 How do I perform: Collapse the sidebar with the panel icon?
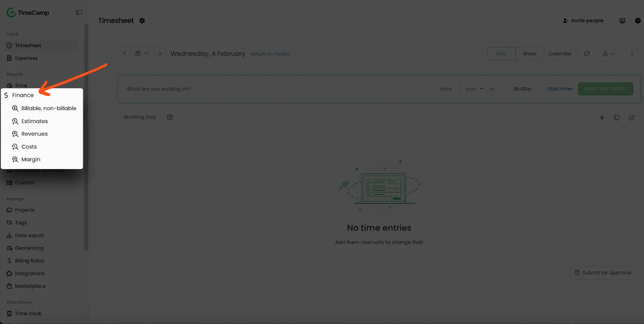[79, 12]
